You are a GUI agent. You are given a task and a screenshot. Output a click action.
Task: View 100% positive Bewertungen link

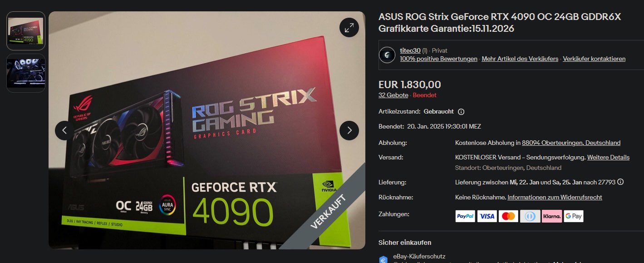point(439,59)
